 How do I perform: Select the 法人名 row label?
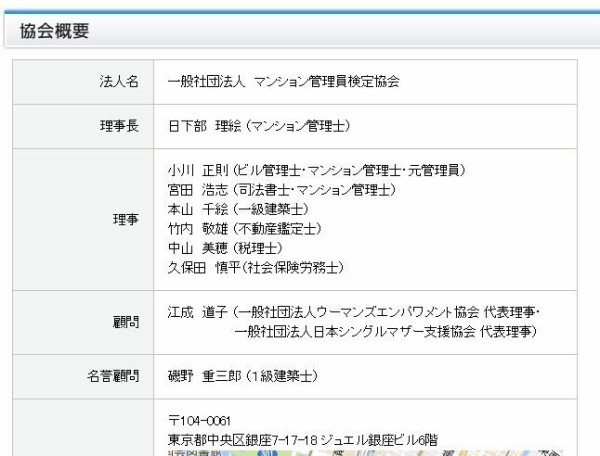[x=119, y=82]
